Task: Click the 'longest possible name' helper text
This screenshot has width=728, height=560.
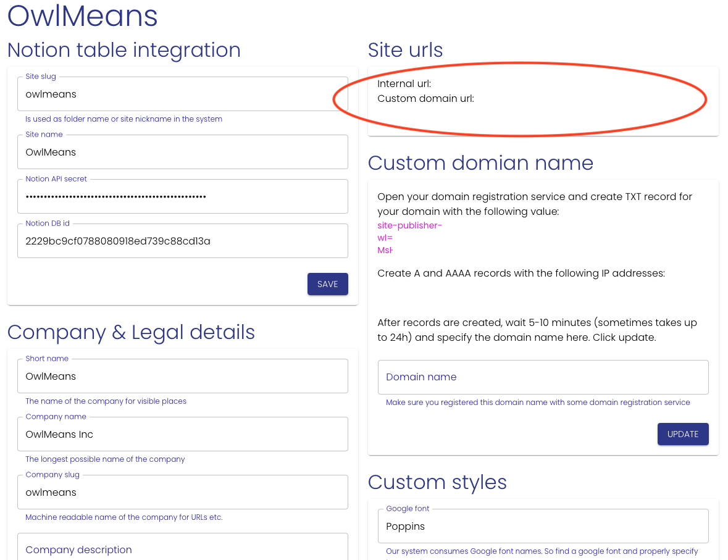Action: [105, 459]
